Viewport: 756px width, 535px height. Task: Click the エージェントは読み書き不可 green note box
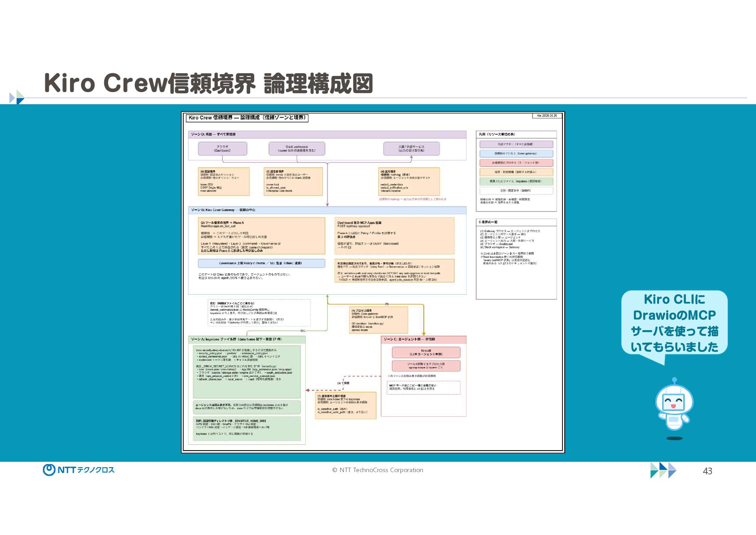tap(247, 407)
